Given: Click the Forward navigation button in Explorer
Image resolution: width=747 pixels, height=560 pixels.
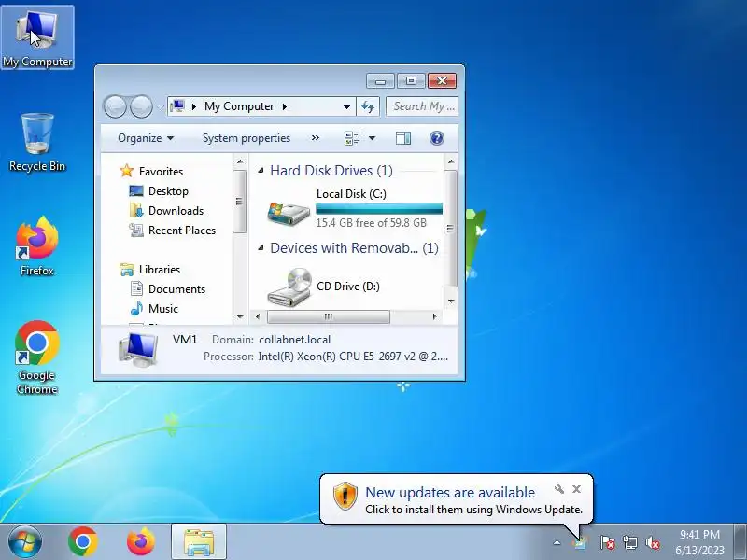Looking at the screenshot, I should point(141,106).
